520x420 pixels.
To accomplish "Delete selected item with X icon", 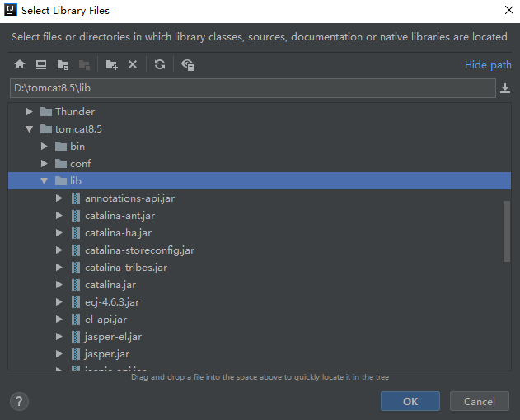I will tap(133, 64).
